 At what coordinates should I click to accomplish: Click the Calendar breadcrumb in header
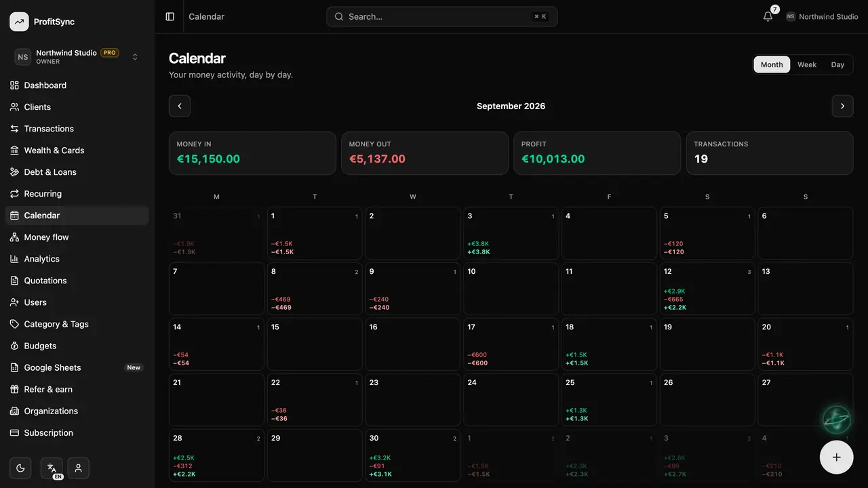click(206, 16)
